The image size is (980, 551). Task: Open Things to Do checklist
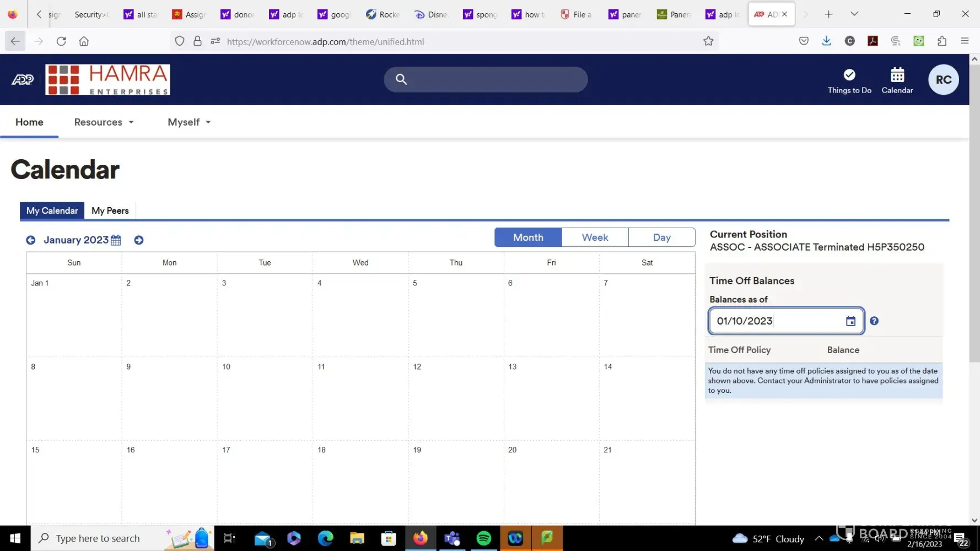849,80
